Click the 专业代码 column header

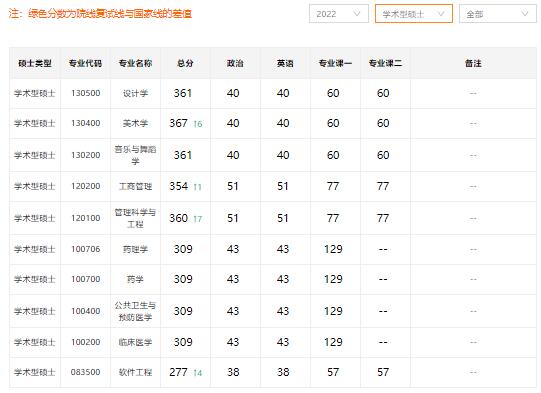click(85, 63)
